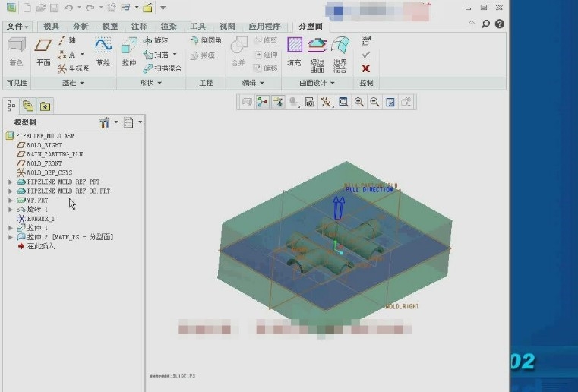Select the 倒圆角 round tool
The width and height of the screenshot is (578, 392).
coord(206,40)
